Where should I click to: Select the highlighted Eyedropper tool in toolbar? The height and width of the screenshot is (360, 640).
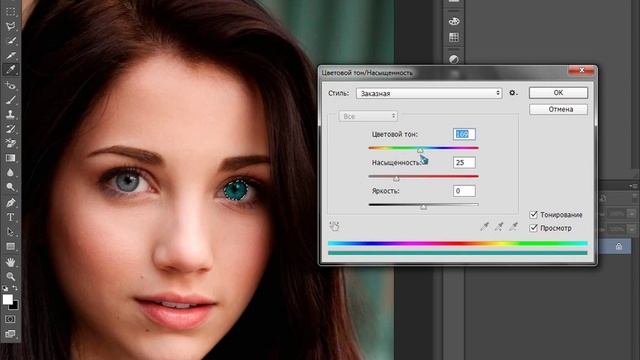coord(11,69)
